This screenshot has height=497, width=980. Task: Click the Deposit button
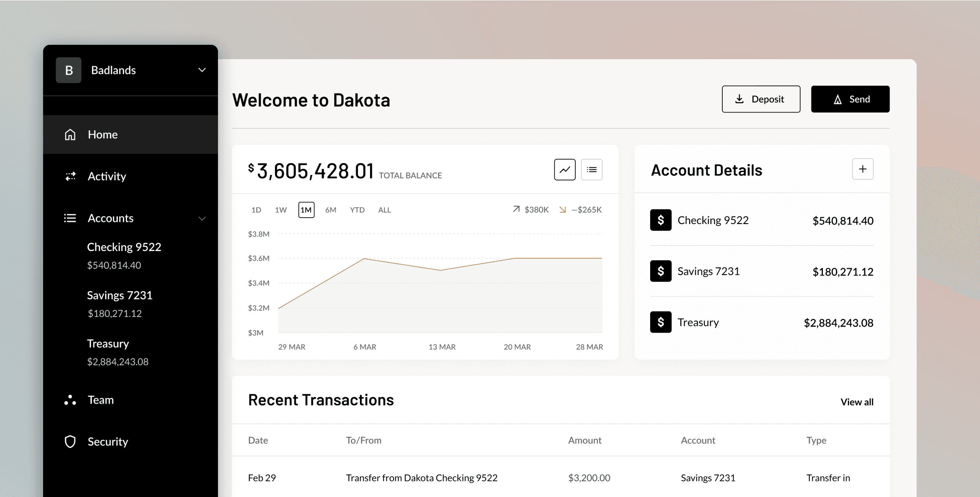(761, 99)
